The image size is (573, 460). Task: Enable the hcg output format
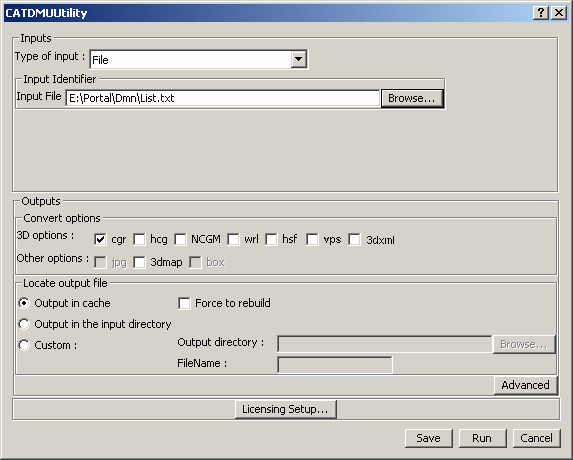point(139,240)
